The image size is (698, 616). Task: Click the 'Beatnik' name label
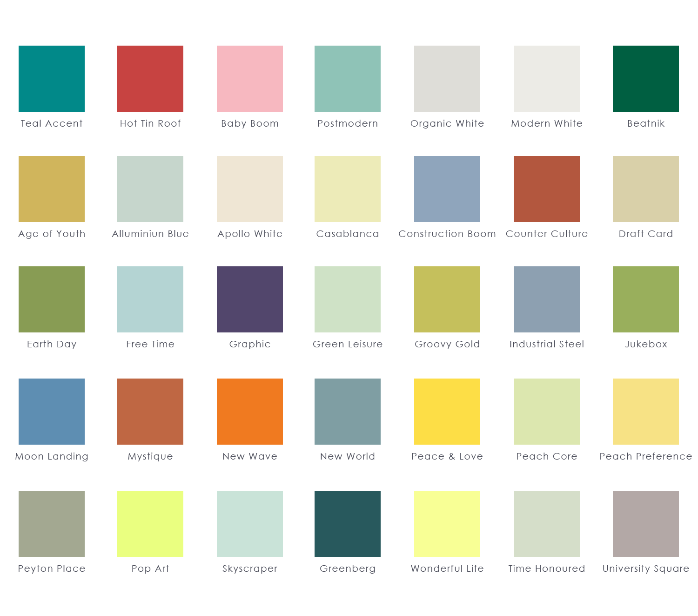click(x=646, y=123)
